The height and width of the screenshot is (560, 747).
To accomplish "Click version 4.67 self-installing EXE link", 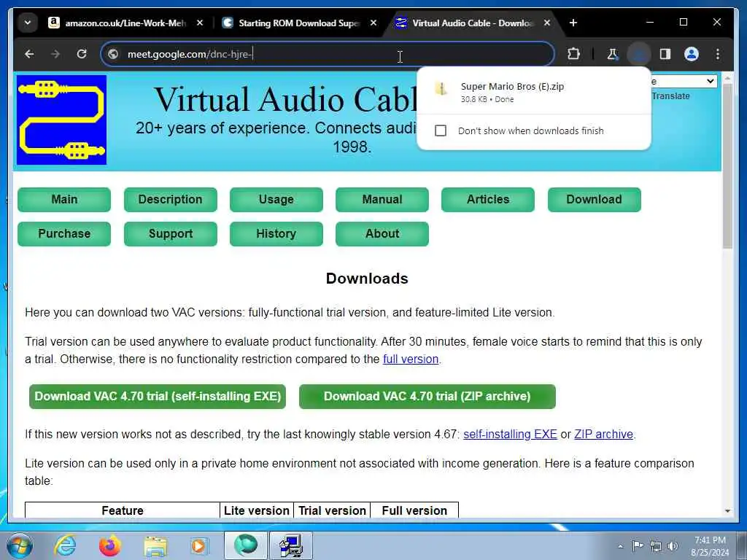I will (x=510, y=435).
